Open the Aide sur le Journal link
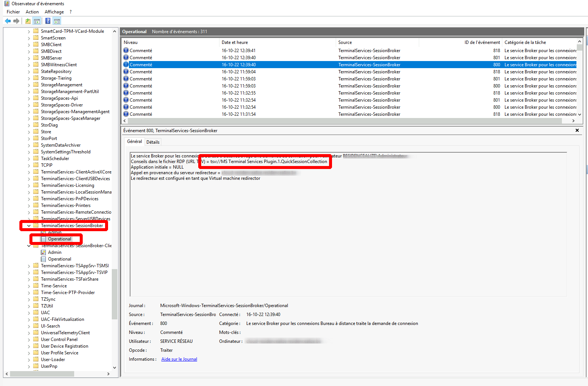The height and width of the screenshot is (386, 588). click(179, 359)
